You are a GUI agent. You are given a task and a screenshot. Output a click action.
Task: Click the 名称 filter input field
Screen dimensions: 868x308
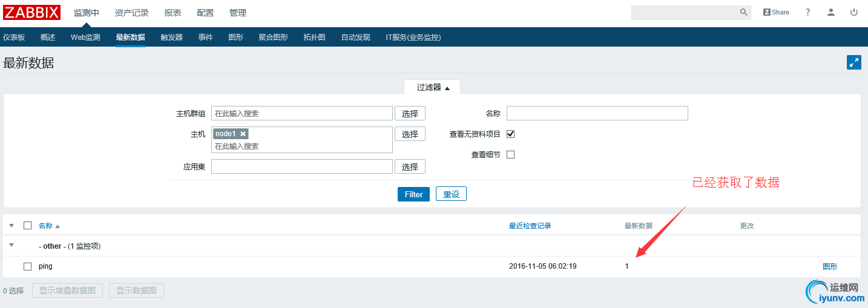(597, 113)
